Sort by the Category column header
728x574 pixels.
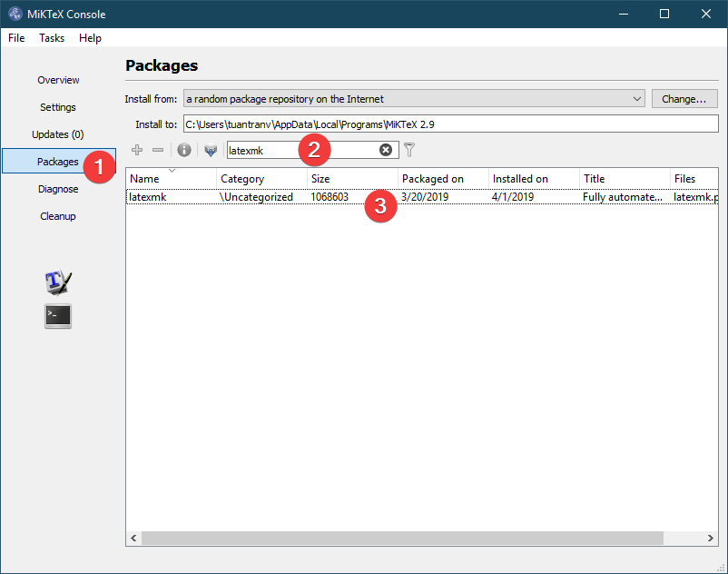[x=261, y=178]
